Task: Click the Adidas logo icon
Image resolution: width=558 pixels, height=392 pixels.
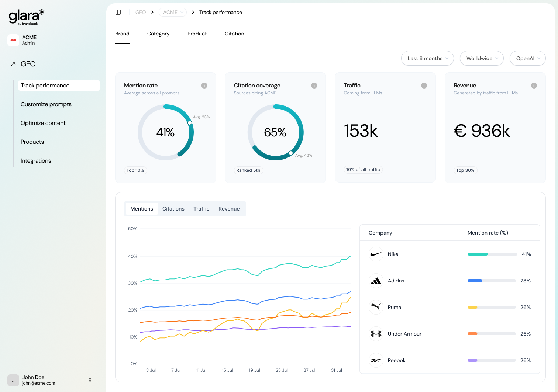Action: click(x=376, y=281)
